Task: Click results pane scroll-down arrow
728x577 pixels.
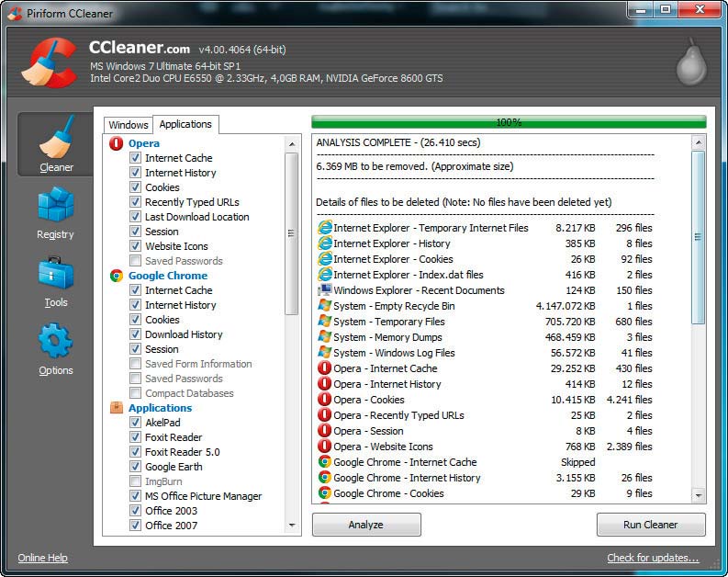Action: point(699,495)
